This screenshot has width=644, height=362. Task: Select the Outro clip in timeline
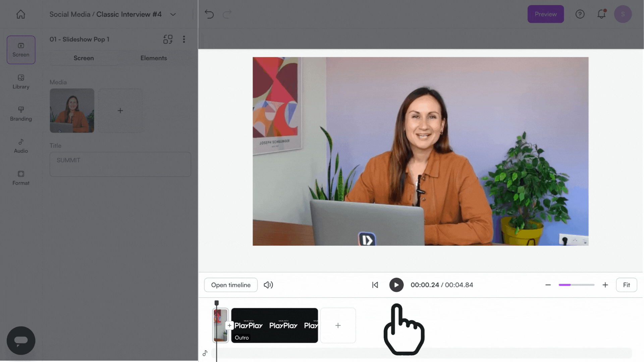(x=274, y=325)
